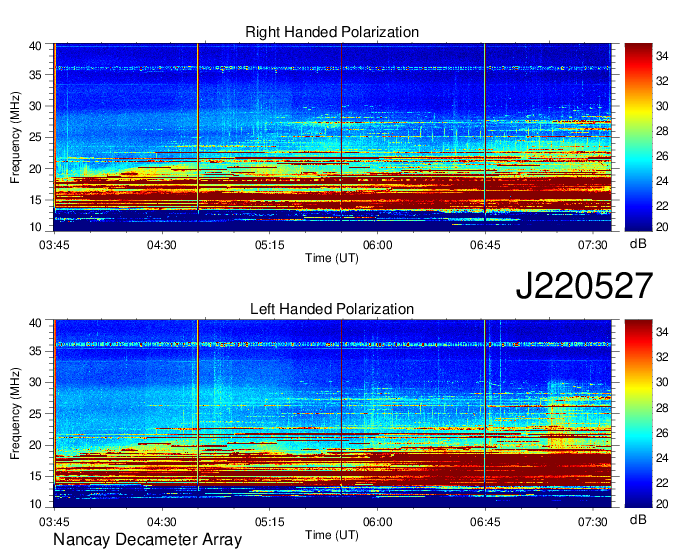Click the "24" value on the upper color bar scale

(662, 181)
